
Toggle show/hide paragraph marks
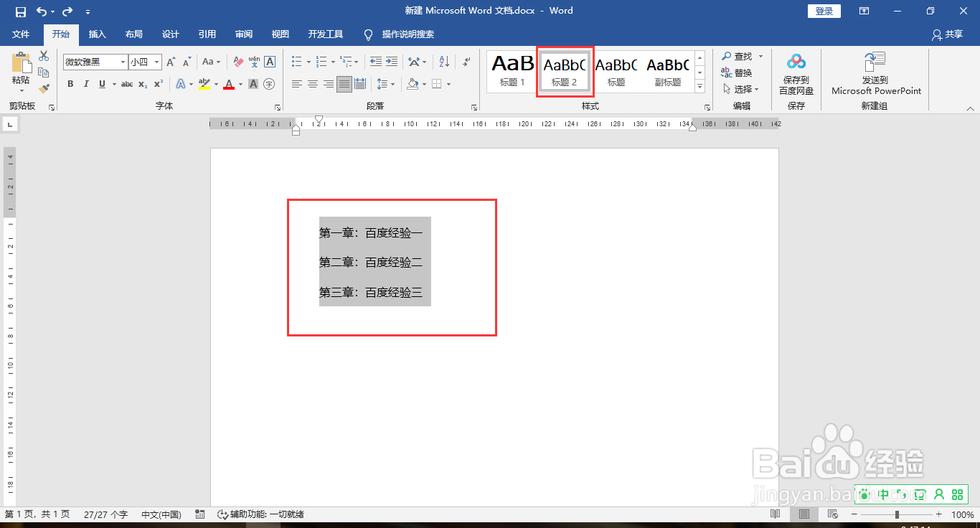pyautogui.click(x=466, y=62)
